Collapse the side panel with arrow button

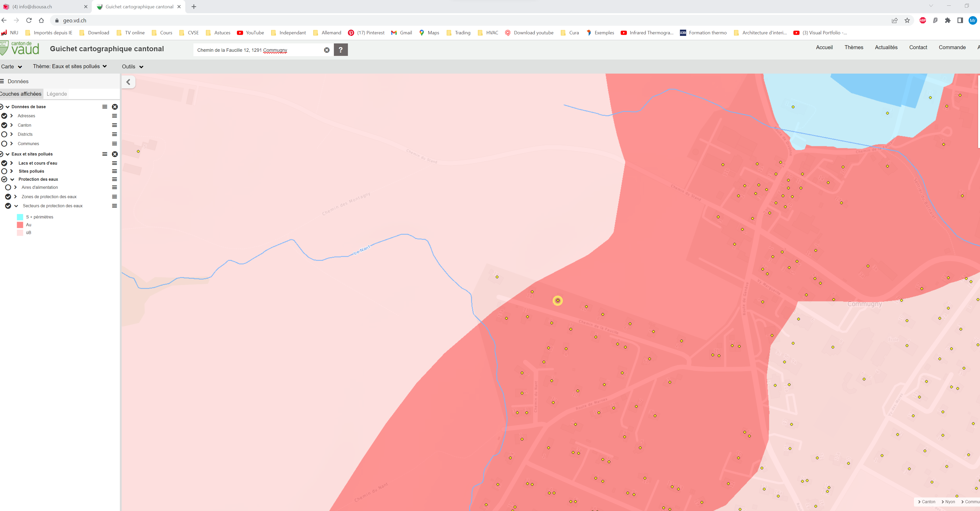128,82
